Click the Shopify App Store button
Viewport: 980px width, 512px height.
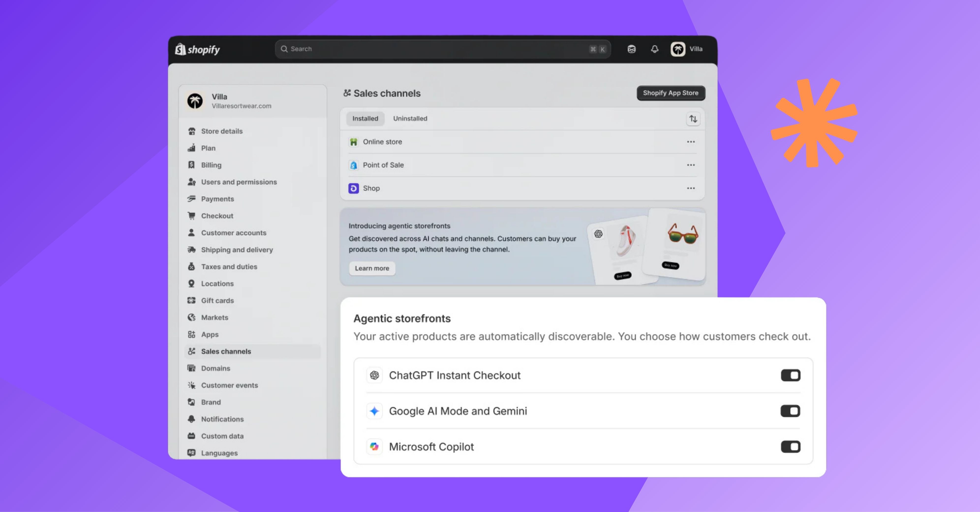[670, 93]
